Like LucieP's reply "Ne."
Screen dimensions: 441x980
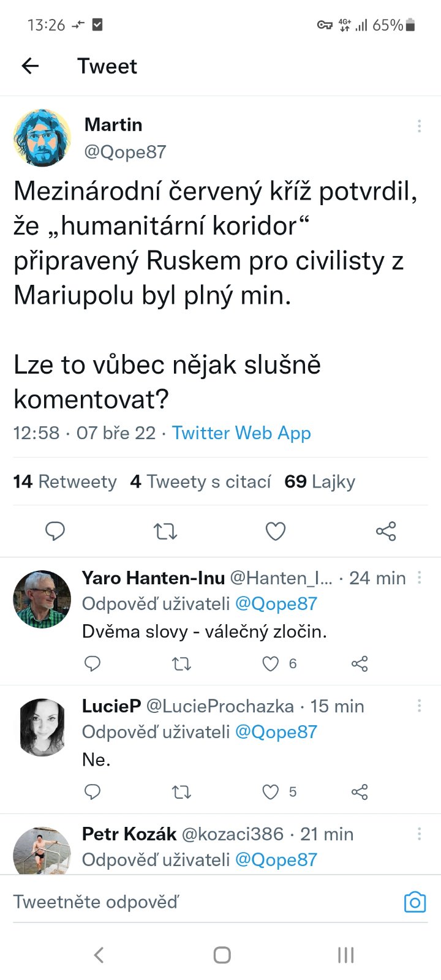click(271, 792)
